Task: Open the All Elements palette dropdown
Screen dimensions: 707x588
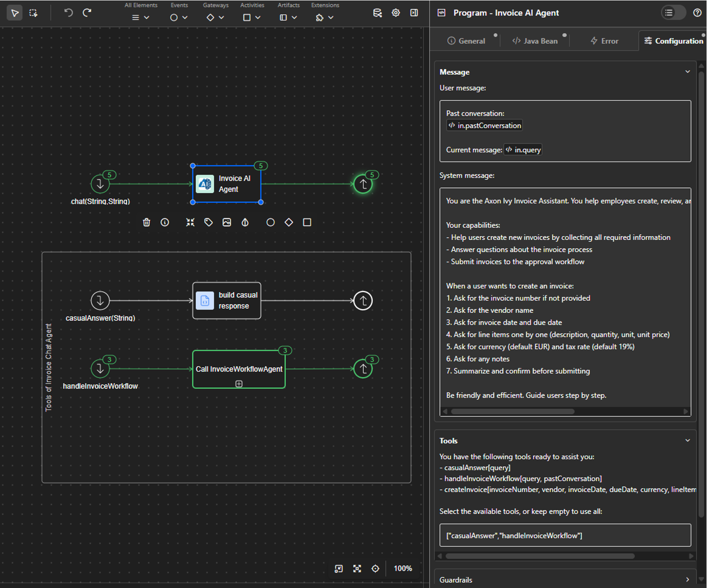Action: pos(141,17)
